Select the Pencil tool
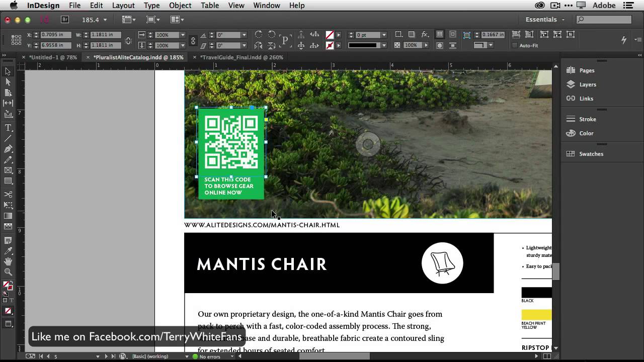The width and height of the screenshot is (644, 362). click(8, 159)
